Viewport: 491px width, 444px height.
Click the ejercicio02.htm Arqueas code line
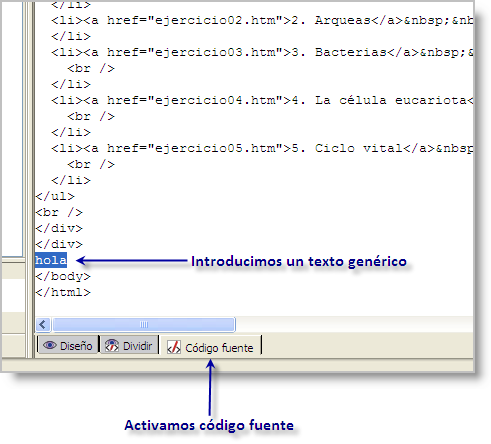pos(262,20)
